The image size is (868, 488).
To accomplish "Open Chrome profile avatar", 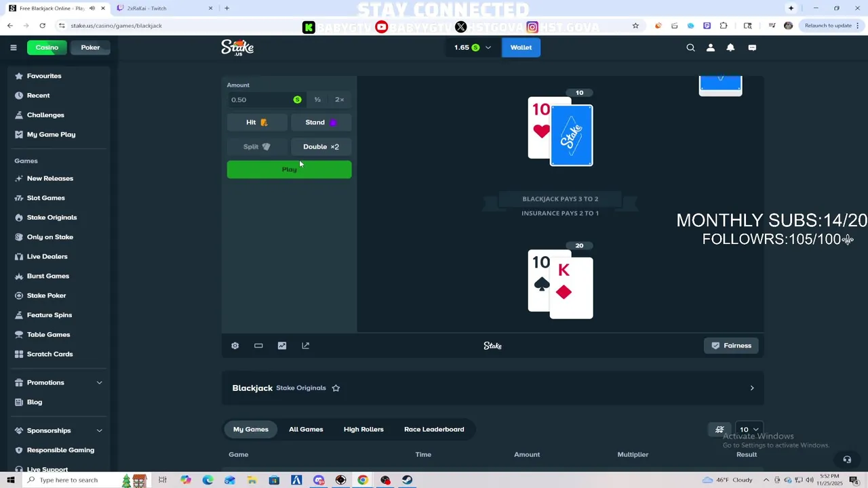I will 788,26.
